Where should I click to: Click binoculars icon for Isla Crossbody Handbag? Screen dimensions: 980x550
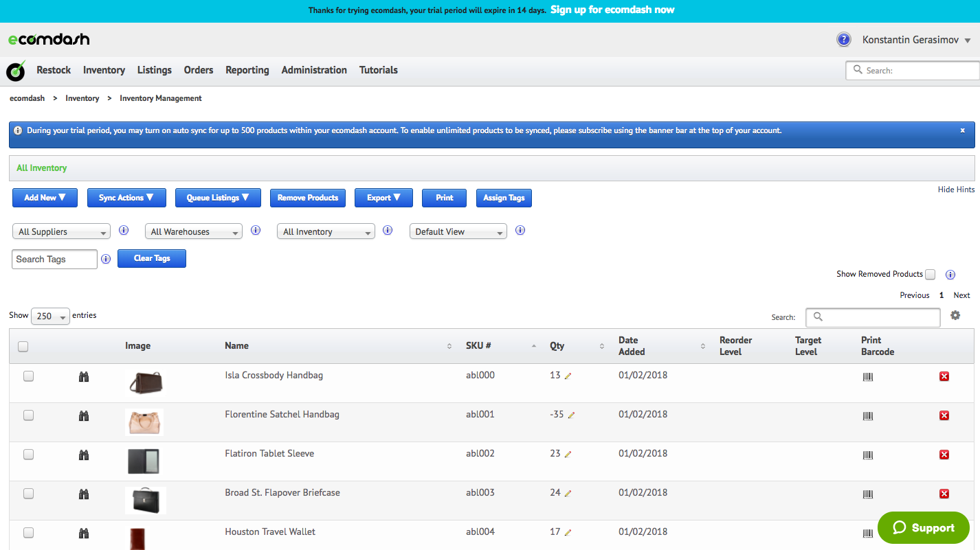(84, 377)
